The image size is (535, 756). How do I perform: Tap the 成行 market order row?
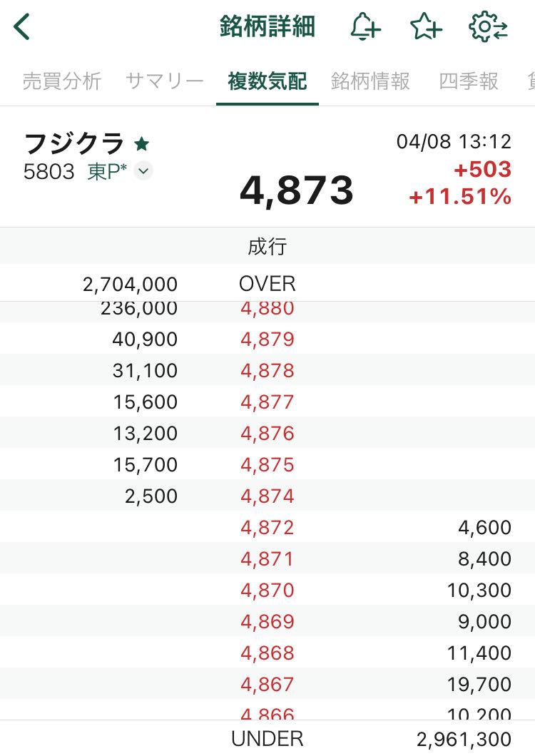tap(267, 247)
